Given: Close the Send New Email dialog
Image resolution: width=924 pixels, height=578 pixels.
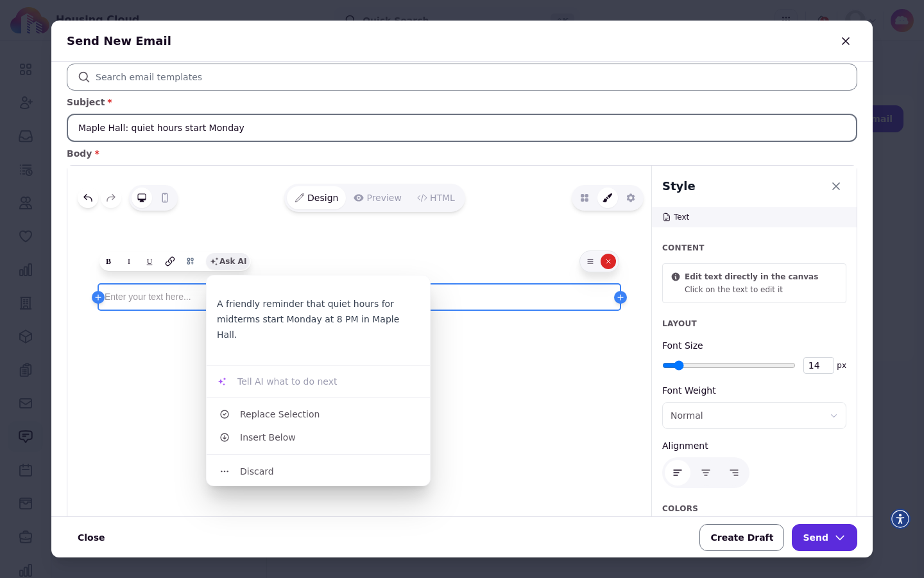Looking at the screenshot, I should tap(846, 41).
